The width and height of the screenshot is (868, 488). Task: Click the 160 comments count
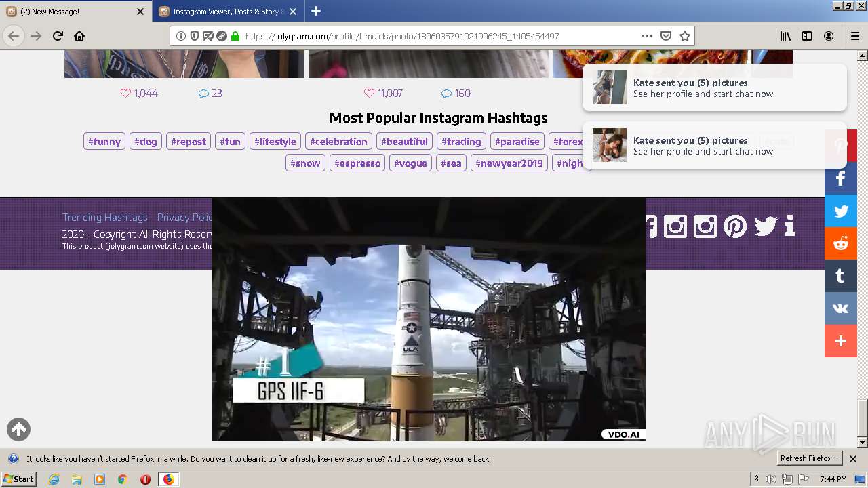pyautogui.click(x=456, y=94)
